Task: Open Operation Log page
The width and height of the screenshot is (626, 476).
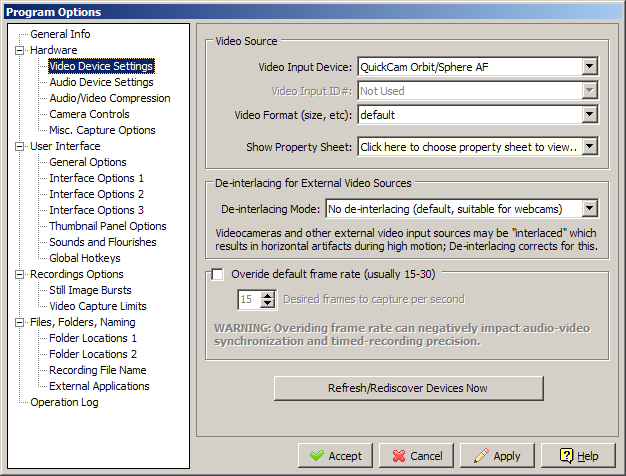Action: (64, 402)
